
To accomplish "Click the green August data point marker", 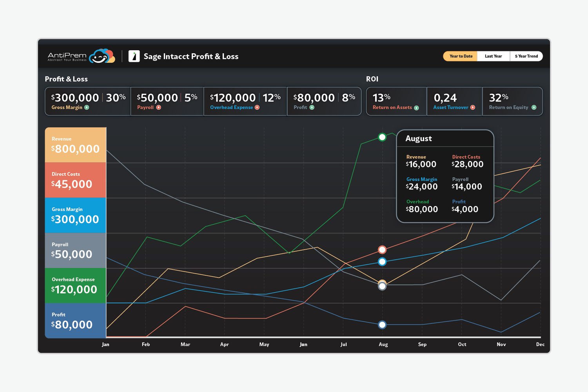I will pos(382,137).
